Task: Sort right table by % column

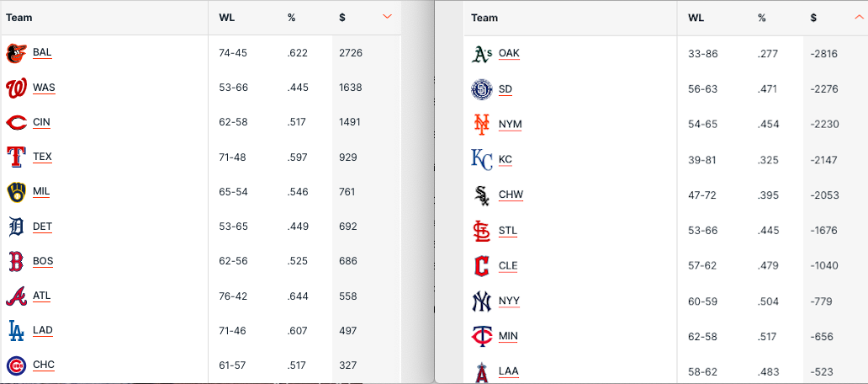Action: pos(761,18)
